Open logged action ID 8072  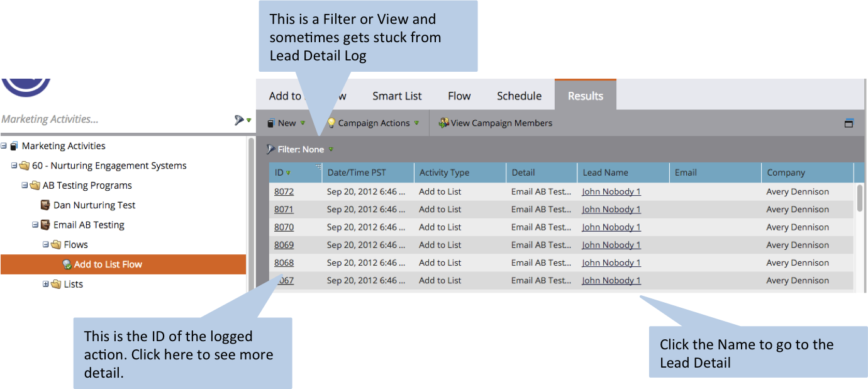[284, 192]
